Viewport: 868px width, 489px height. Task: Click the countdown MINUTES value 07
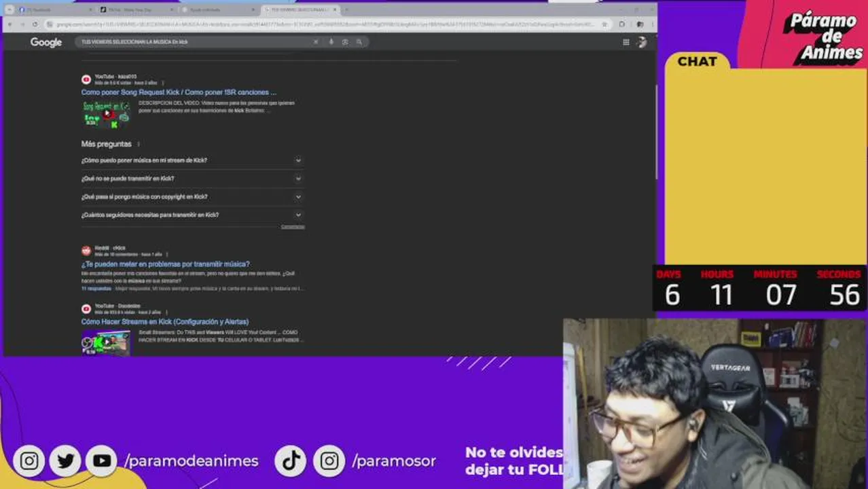781,295
